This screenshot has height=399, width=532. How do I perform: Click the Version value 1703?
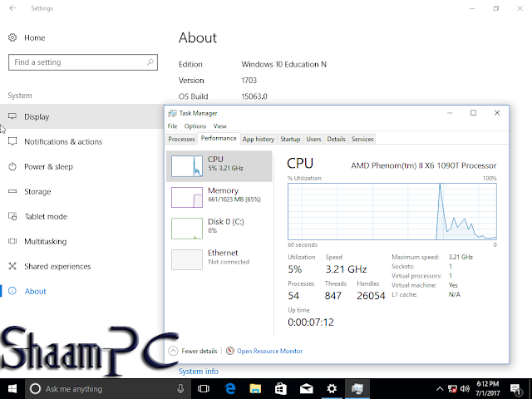tap(249, 81)
